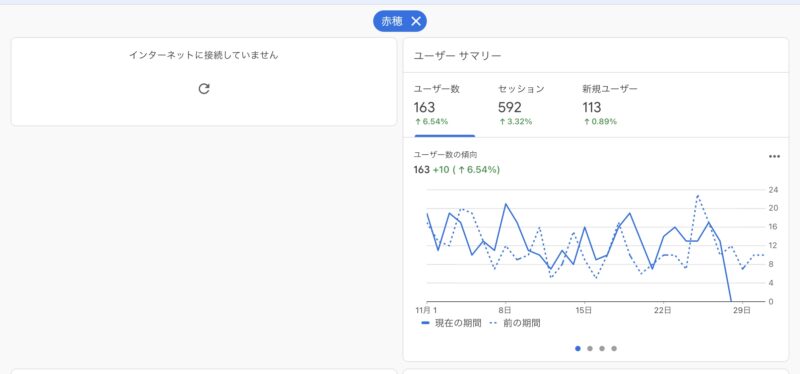Click the reload icon in offline card
800x374 pixels.
pyautogui.click(x=204, y=89)
